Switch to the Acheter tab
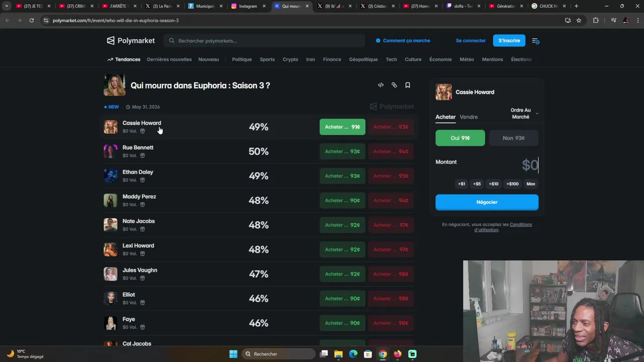Screen dimensions: 644x362 coord(445,117)
